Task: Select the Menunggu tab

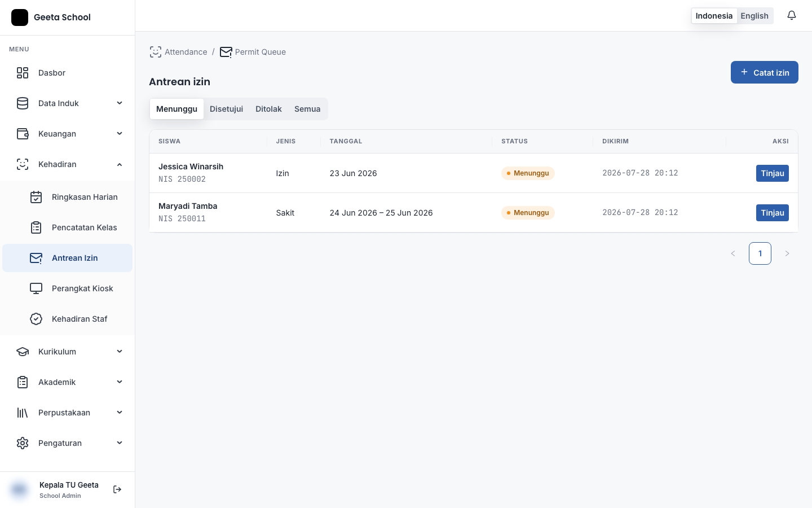Action: (176, 109)
